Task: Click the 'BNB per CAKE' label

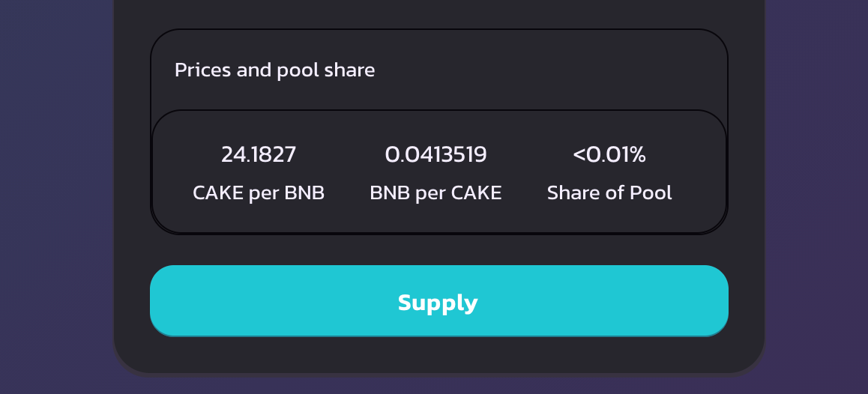Action: coord(435,193)
